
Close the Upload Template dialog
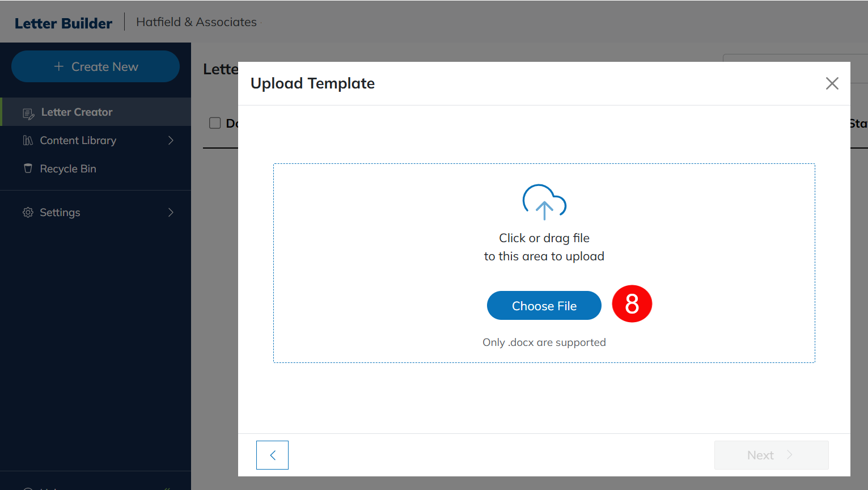(x=832, y=83)
